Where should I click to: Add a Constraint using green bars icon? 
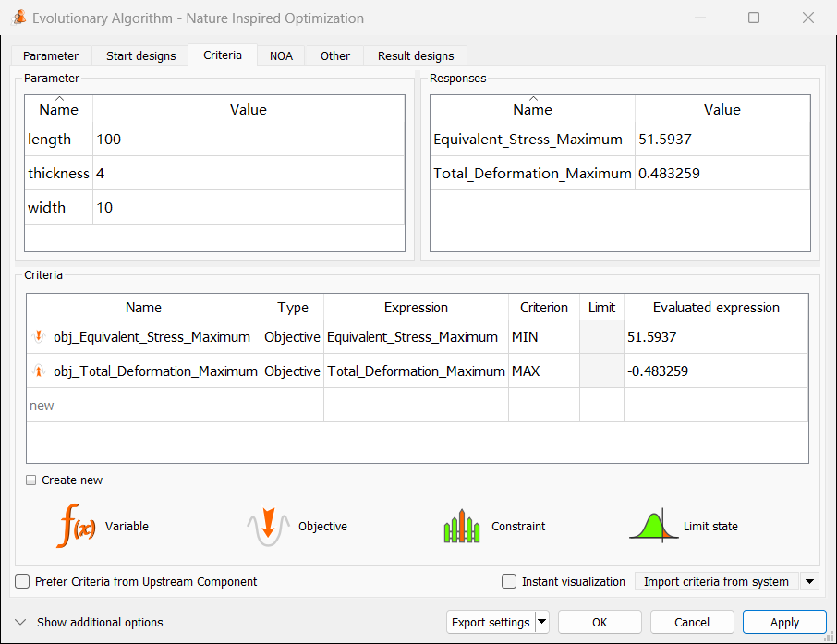[462, 526]
